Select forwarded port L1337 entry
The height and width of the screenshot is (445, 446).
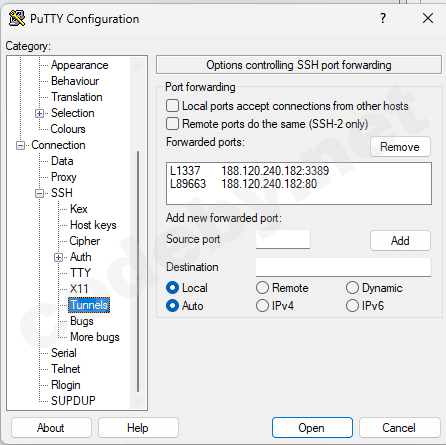(250, 171)
